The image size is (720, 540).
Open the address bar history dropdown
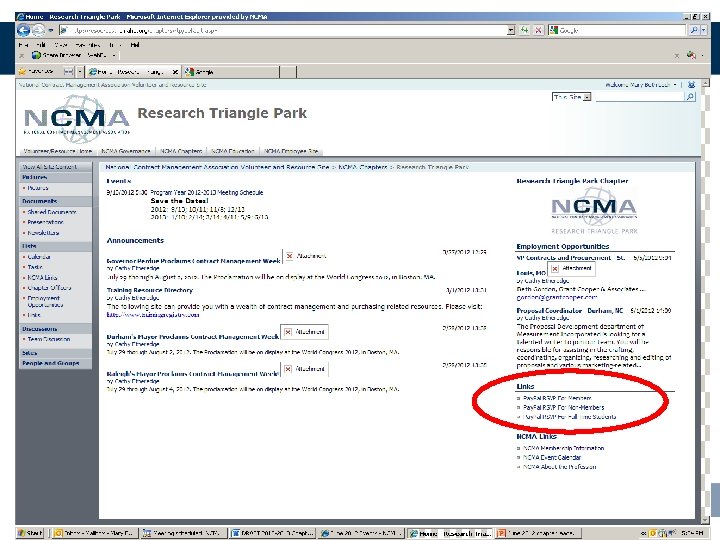pos(511,30)
